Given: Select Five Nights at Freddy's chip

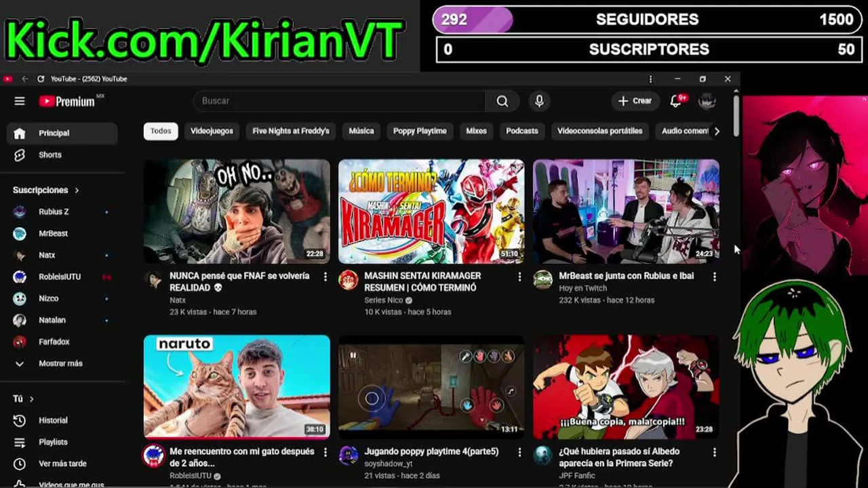Looking at the screenshot, I should click(x=291, y=131).
